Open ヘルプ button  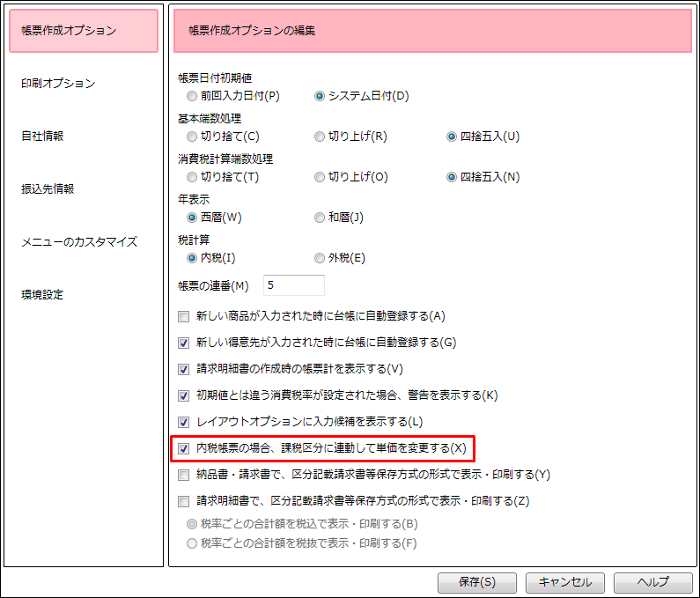652,582
